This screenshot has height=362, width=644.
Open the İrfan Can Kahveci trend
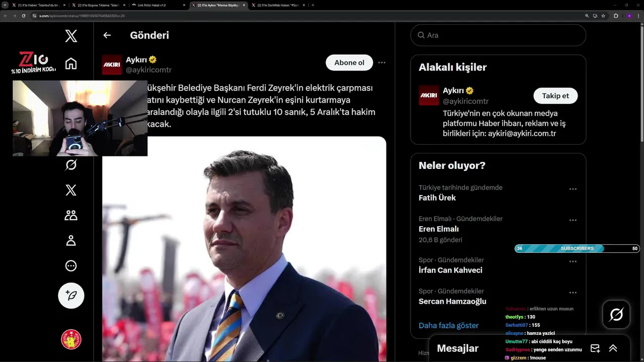click(x=450, y=270)
